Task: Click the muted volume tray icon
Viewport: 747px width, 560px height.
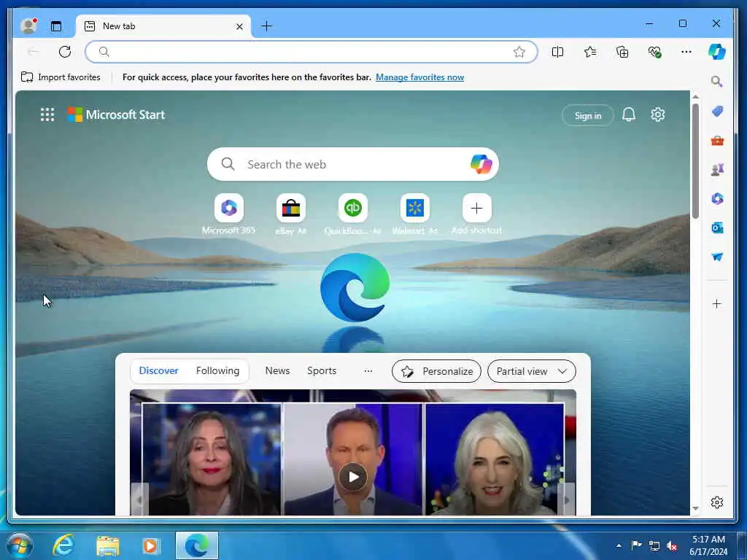Action: click(x=672, y=545)
